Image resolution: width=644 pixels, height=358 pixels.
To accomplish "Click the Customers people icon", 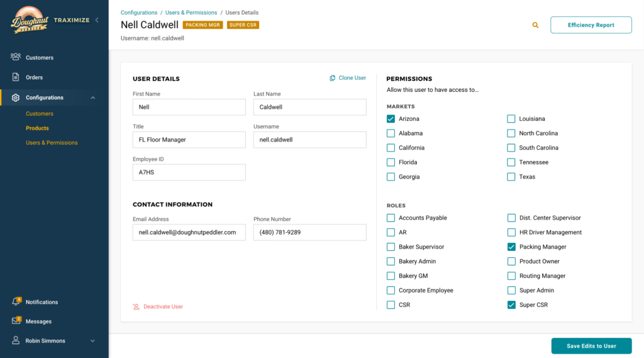I will 16,57.
